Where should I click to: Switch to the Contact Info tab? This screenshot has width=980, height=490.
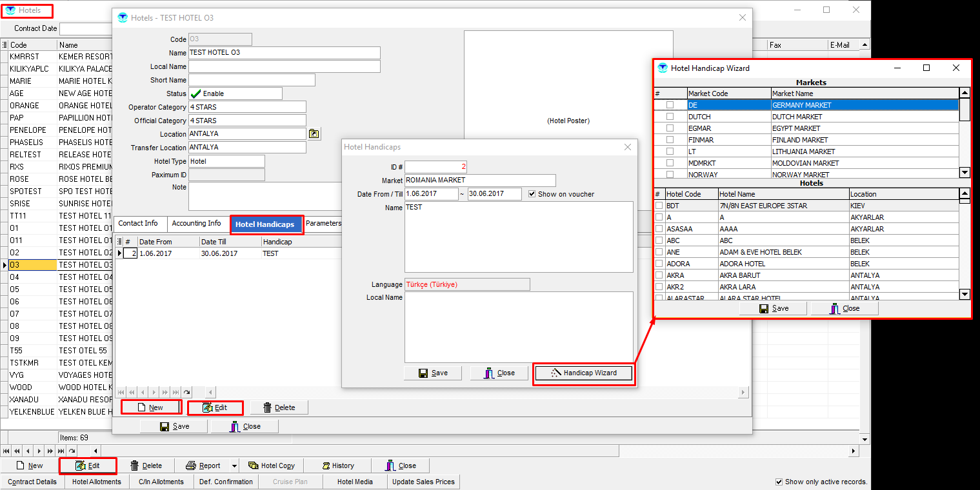(138, 224)
